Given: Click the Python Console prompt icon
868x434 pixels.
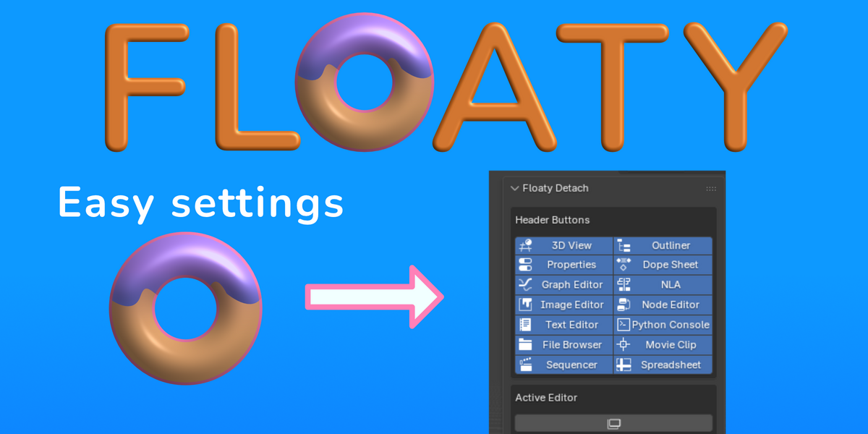Looking at the screenshot, I should (x=623, y=325).
